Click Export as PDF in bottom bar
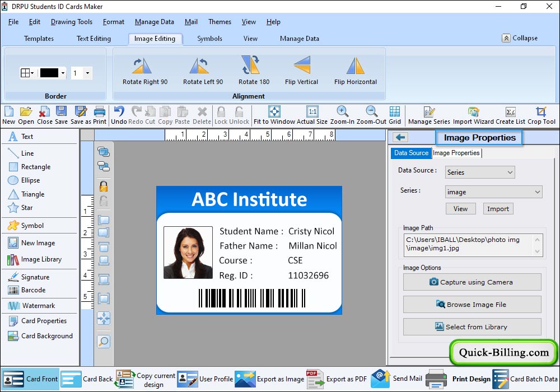This screenshot has height=392, width=560. (337, 379)
